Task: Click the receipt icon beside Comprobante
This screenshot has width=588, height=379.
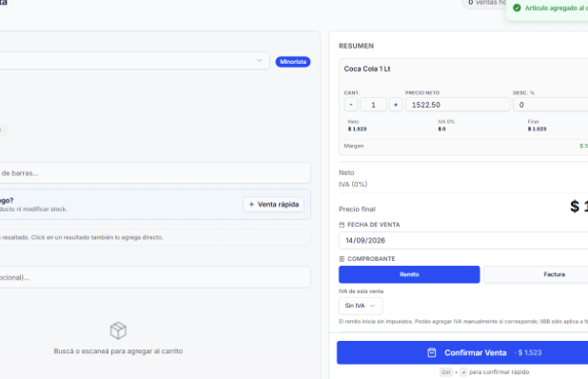Action: tap(342, 259)
